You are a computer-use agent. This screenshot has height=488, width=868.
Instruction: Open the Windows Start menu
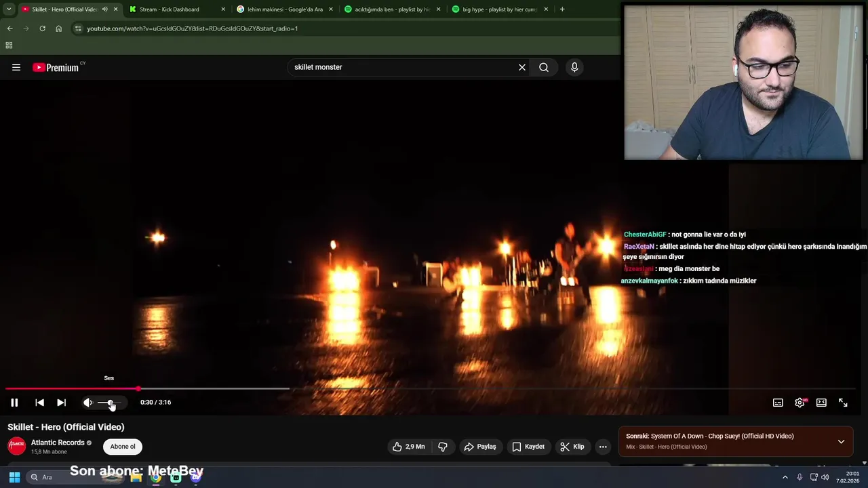pos(14,477)
